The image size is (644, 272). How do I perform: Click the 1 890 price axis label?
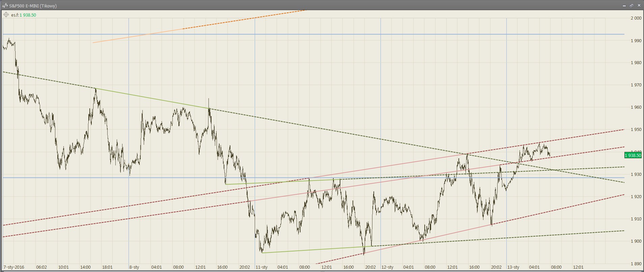(x=636, y=264)
